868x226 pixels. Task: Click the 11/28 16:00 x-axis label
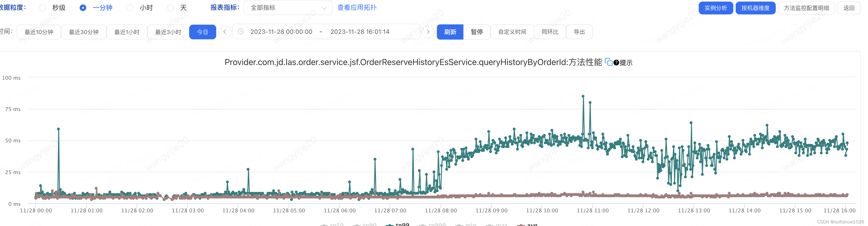pos(839,211)
